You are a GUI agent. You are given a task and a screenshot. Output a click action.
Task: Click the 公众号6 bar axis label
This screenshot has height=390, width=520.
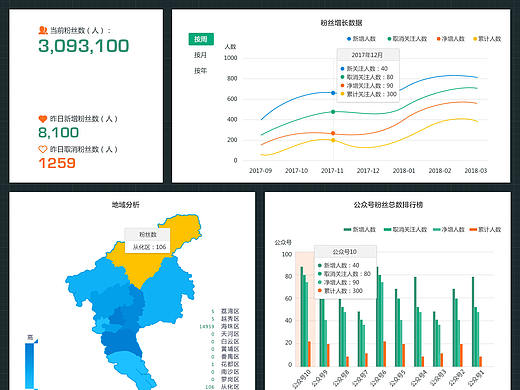379,379
